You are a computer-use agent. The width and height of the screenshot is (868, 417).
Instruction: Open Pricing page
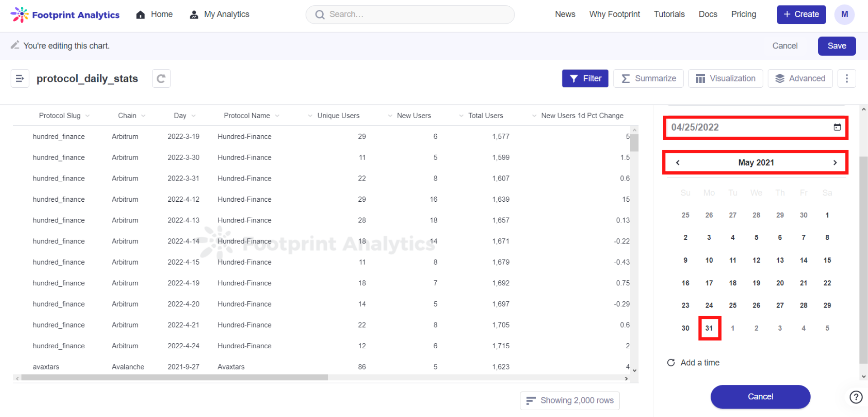(x=744, y=14)
